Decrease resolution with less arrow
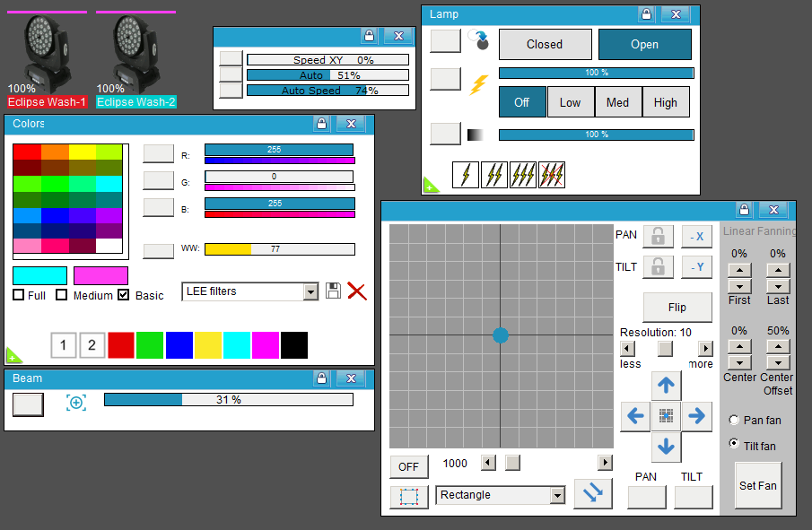This screenshot has width=812, height=530. pos(628,348)
